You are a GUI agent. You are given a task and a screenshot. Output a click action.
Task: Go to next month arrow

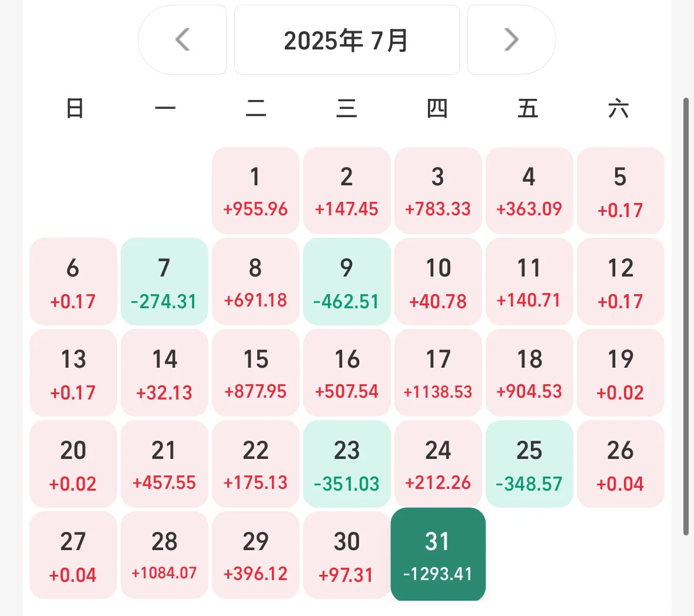[511, 40]
